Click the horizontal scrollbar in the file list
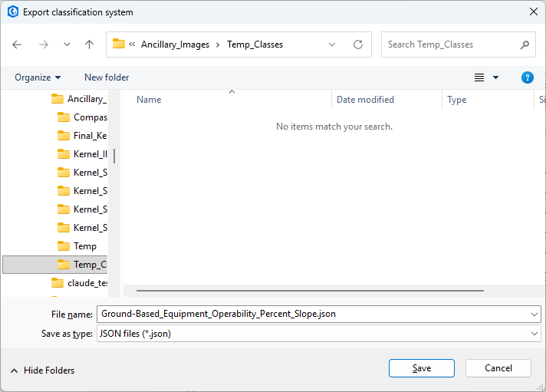 (310, 290)
